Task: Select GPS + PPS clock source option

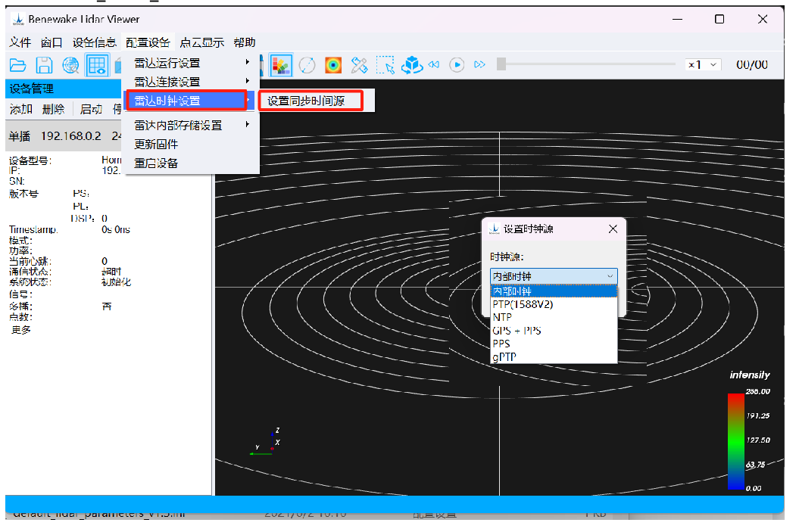Action: tap(554, 331)
